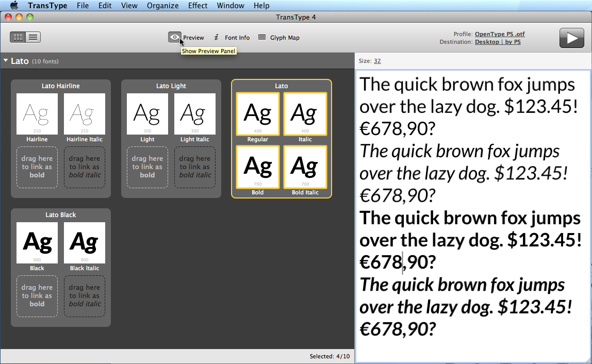The width and height of the screenshot is (592, 364).
Task: Click the Glyph Map grid icon
Action: (x=261, y=37)
